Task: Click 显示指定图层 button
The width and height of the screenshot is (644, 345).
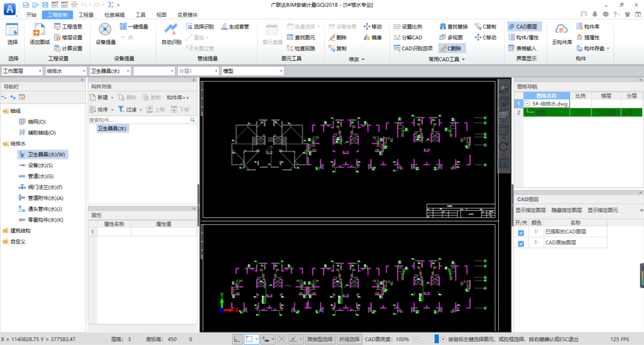Action: pos(531,210)
